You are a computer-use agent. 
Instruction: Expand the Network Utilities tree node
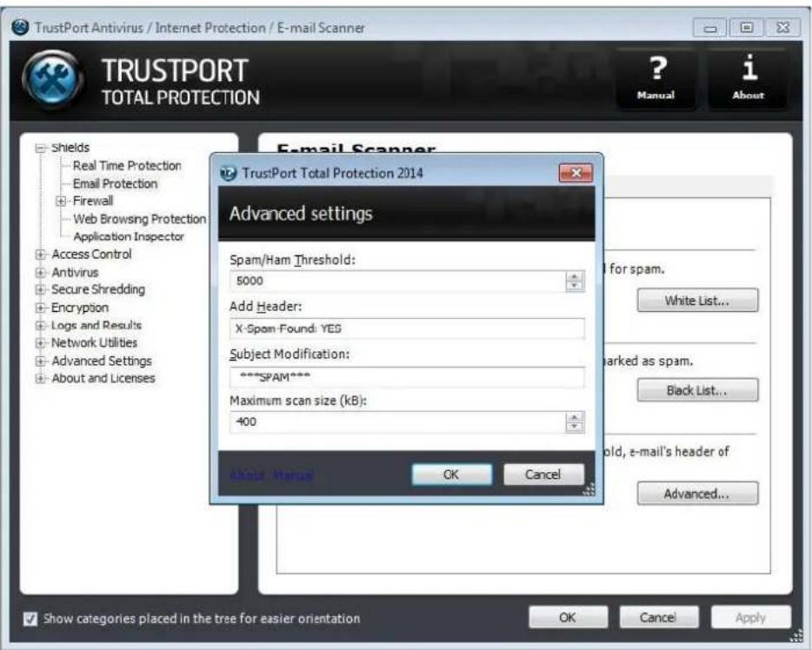[x=40, y=343]
